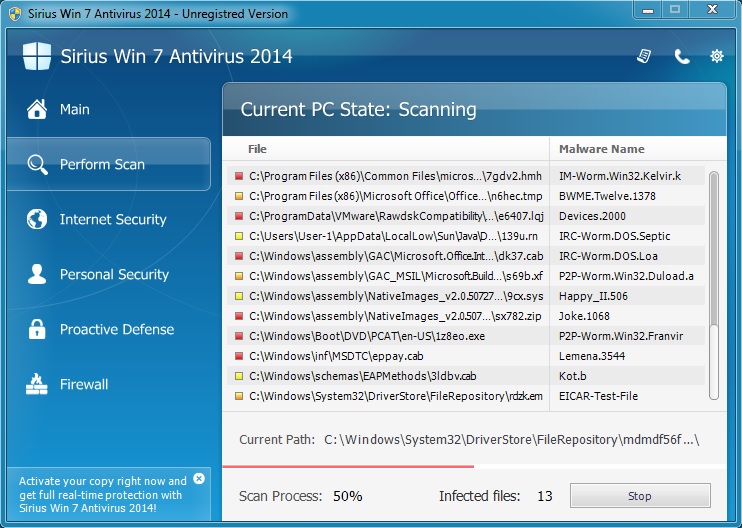Click red threat marker for dk37.cab
The image size is (742, 528).
238,256
